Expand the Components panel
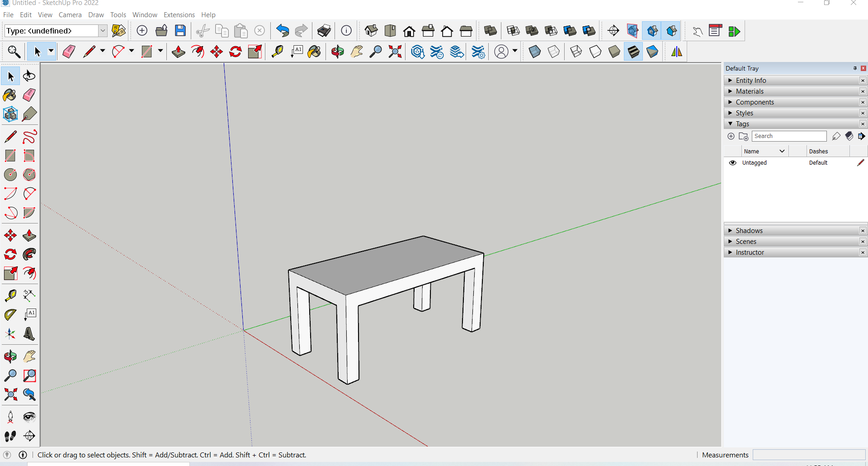Image resolution: width=868 pixels, height=466 pixels. (x=730, y=102)
